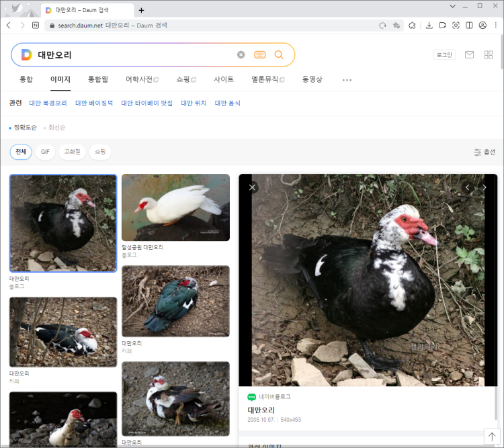The width and height of the screenshot is (504, 448).
Task: Filter images by 고화질
Action: pos(73,152)
